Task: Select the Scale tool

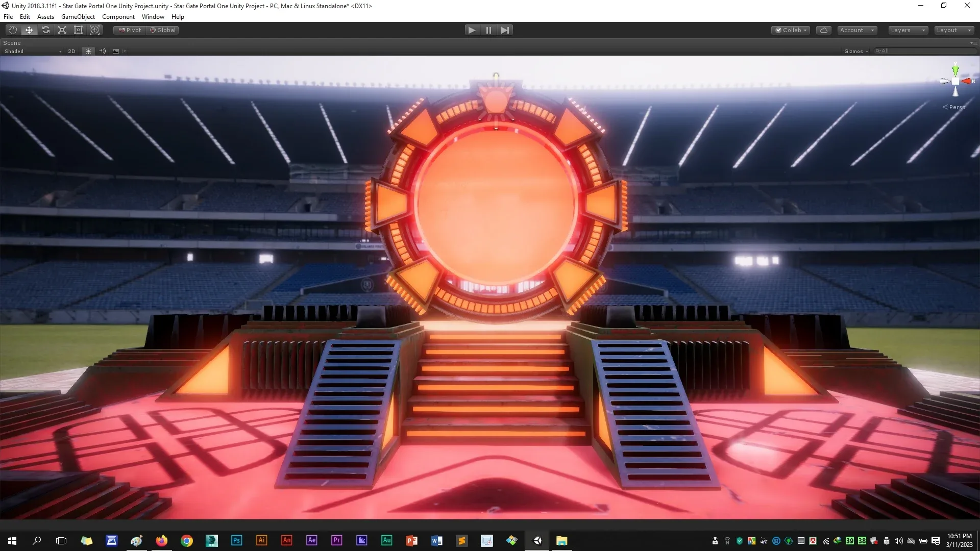Action: pyautogui.click(x=62, y=30)
